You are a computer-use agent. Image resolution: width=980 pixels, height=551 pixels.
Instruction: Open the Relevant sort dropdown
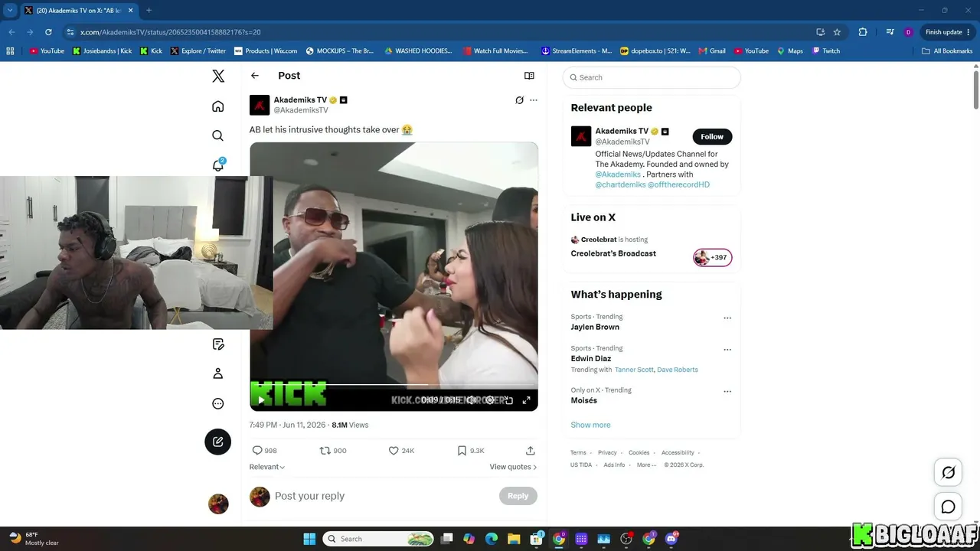[x=267, y=467]
